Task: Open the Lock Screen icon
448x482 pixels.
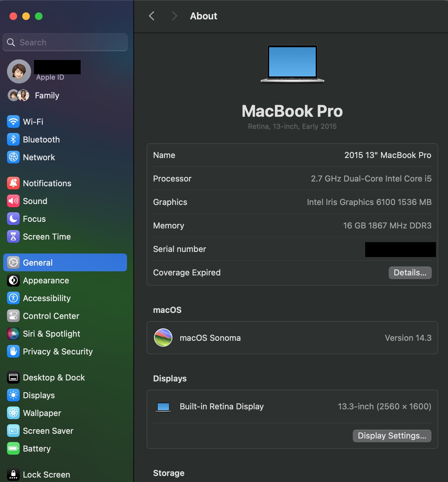Action: pos(13,474)
